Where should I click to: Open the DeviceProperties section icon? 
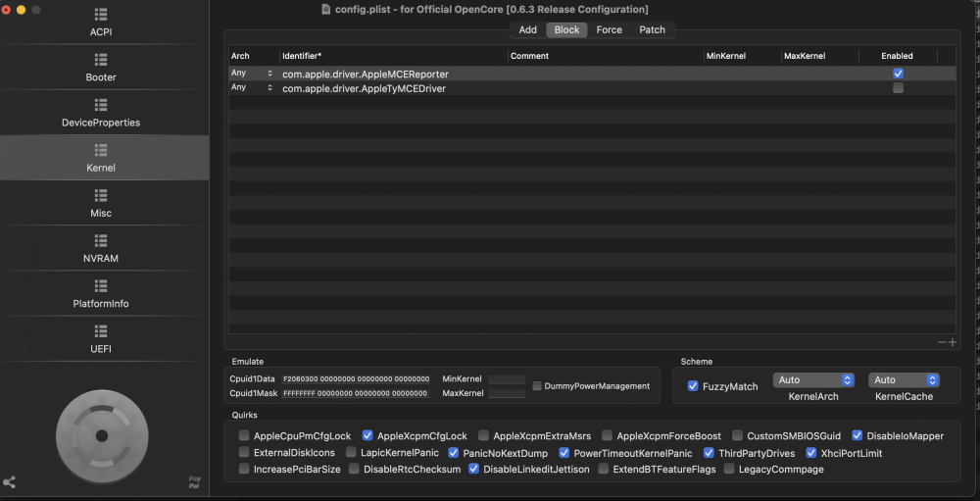[101, 105]
